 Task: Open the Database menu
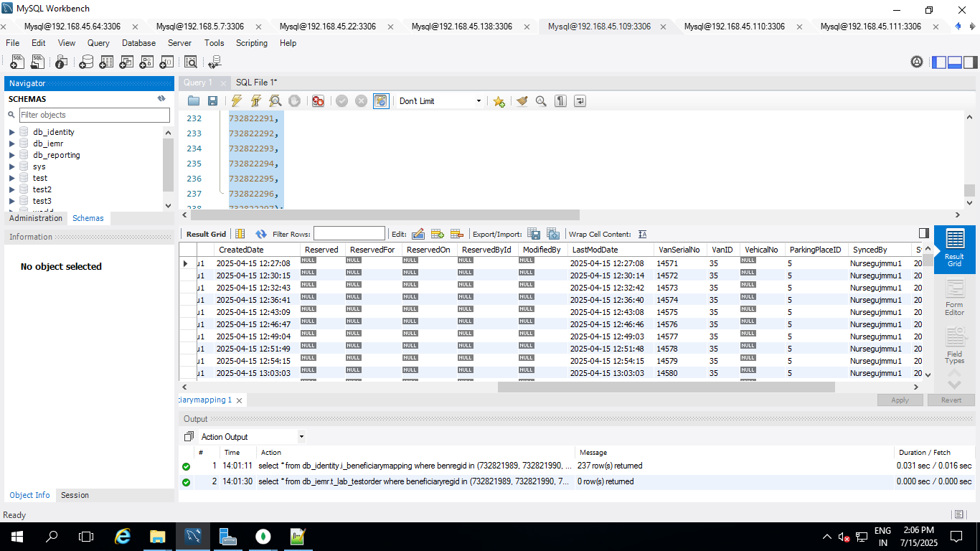point(138,43)
